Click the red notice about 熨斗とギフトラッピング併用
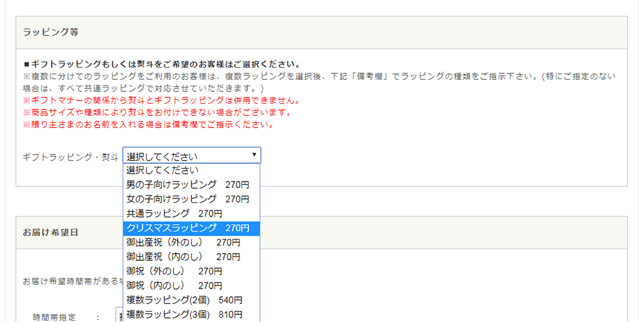The image size is (644, 322). pos(162,100)
